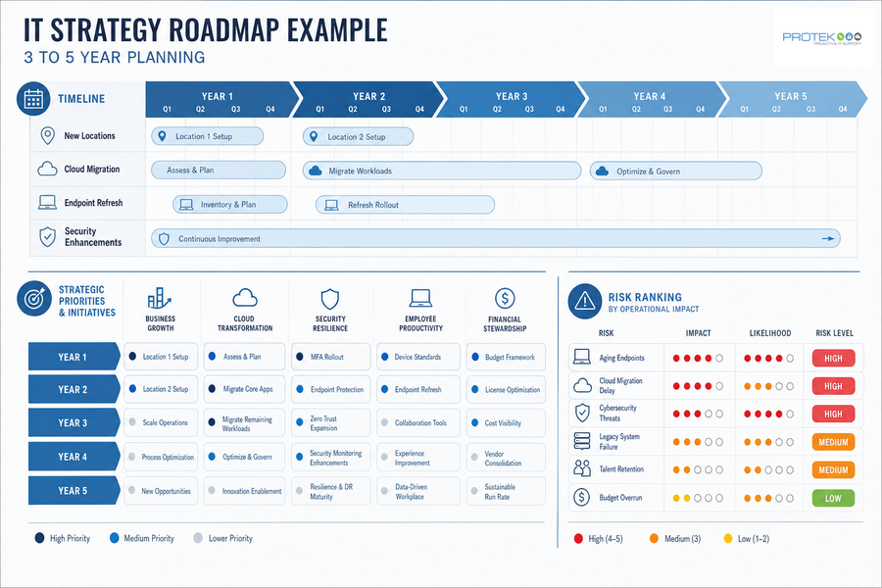Click the Endpoint Refresh laptop icon
This screenshot has height=588, width=882.
[47, 203]
